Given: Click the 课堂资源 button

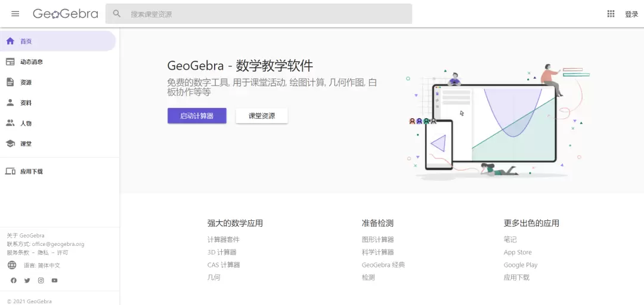Looking at the screenshot, I should pos(262,116).
